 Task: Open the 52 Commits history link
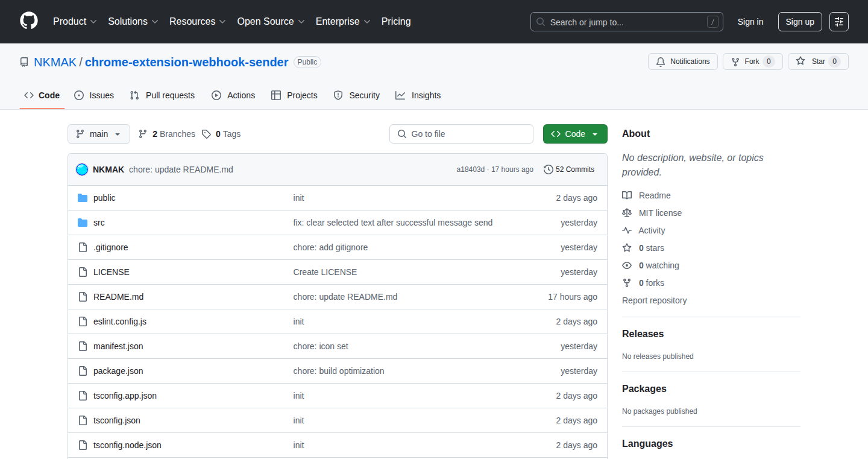[569, 169]
